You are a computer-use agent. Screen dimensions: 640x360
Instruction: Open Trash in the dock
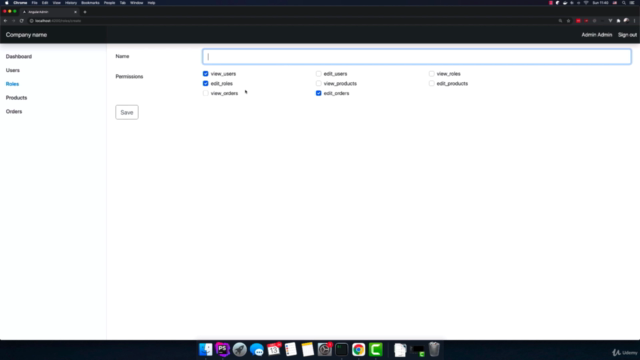click(434, 350)
